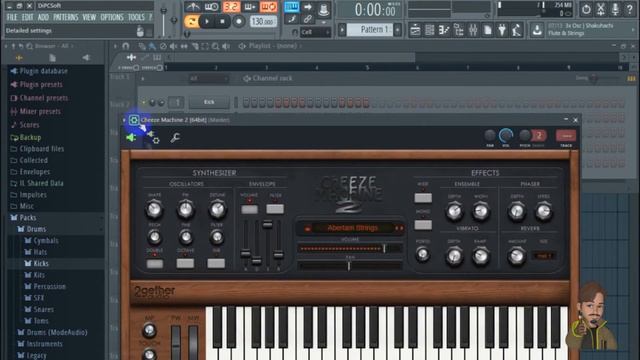
Task: Open the Mixer view icon
Action: click(473, 30)
